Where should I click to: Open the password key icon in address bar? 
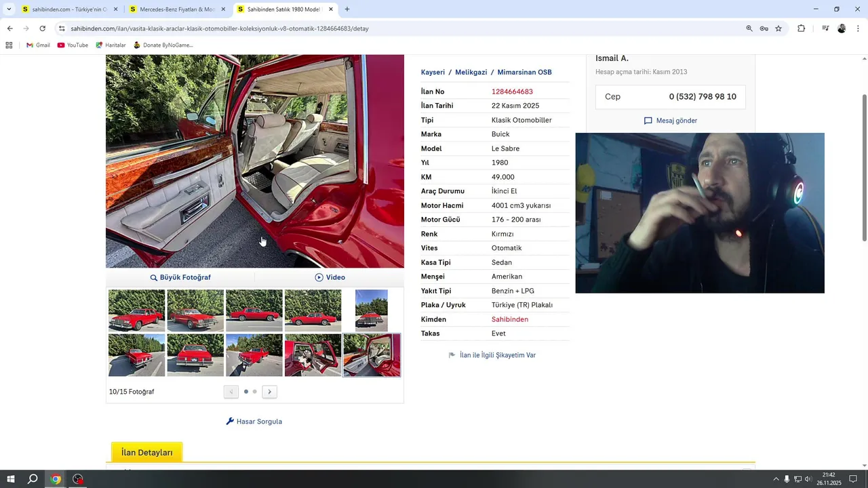[x=764, y=28]
